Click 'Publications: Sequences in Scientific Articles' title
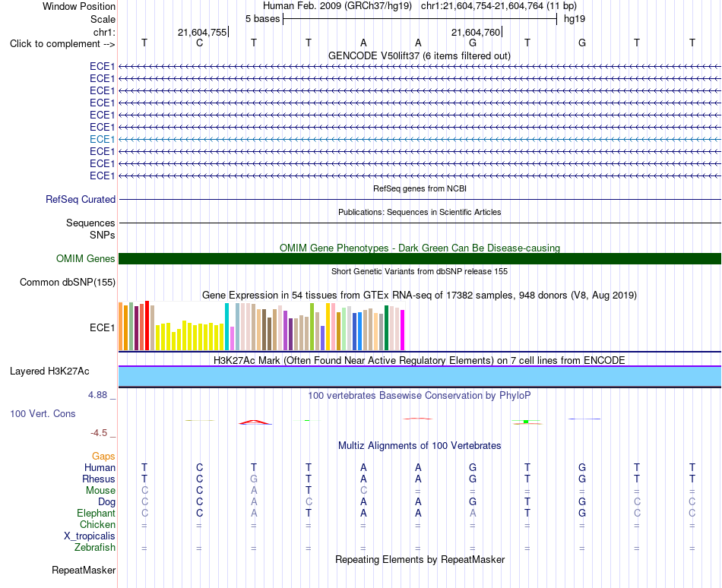 (420, 212)
